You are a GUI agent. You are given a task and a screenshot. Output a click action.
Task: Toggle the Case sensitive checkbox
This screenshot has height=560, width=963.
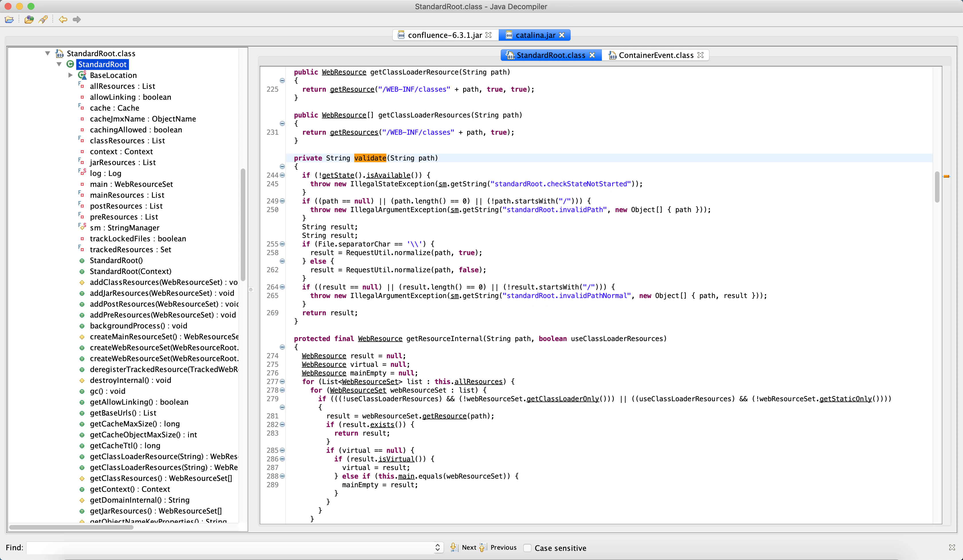click(527, 548)
